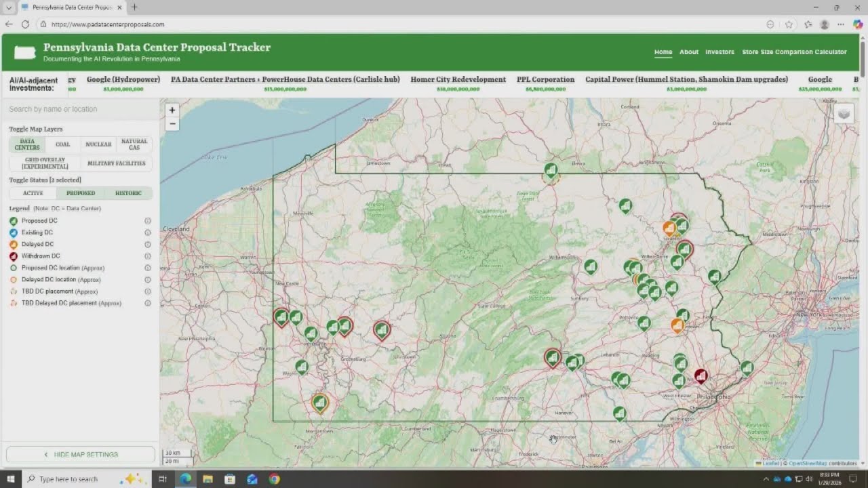868x488 pixels.
Task: Select the orange delayed marker above Morgantown
Action: [319, 403]
